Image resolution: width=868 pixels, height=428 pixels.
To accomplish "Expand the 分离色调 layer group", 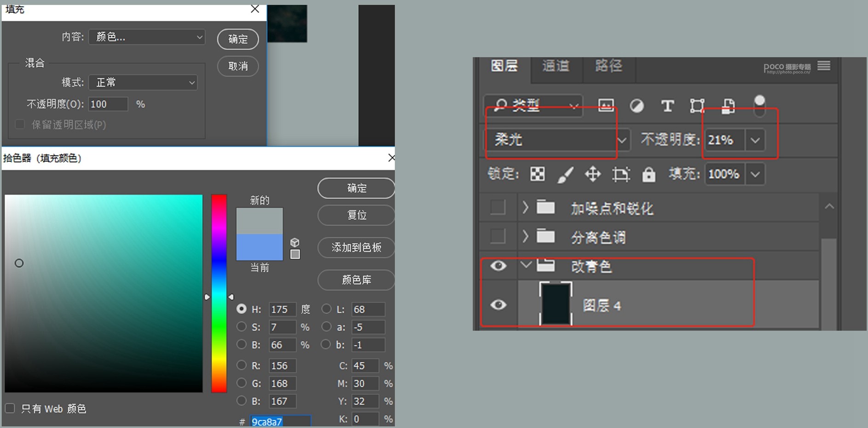I will [x=525, y=237].
